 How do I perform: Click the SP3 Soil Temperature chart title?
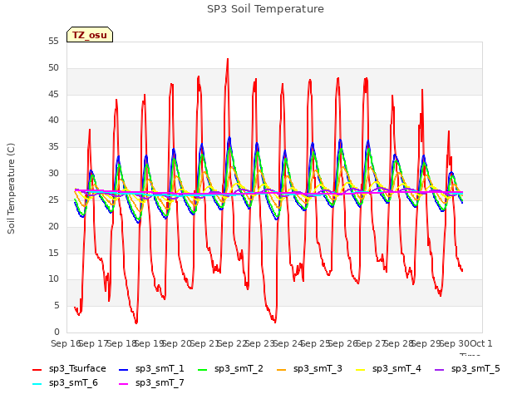tap(265, 9)
